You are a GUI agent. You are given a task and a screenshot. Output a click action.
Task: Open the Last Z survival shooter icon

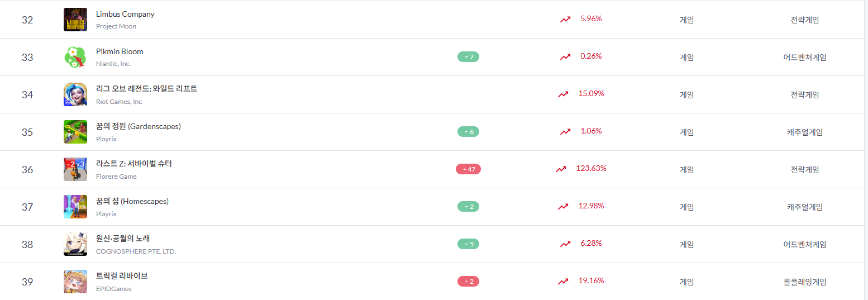point(75,169)
